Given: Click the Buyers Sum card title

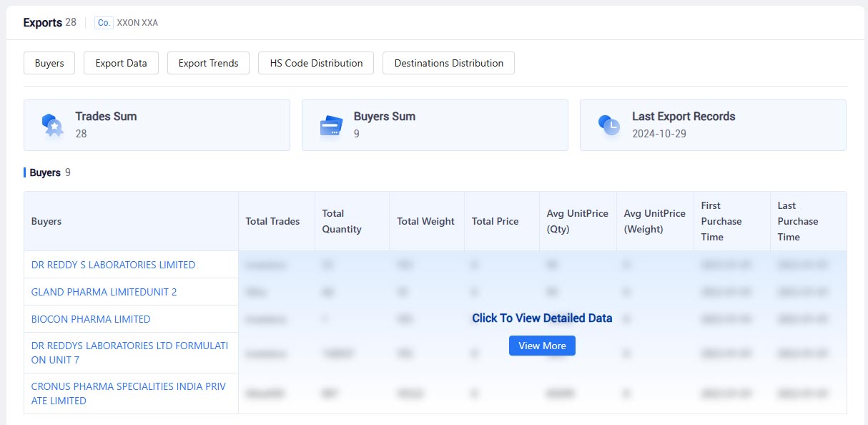Looking at the screenshot, I should click(384, 116).
